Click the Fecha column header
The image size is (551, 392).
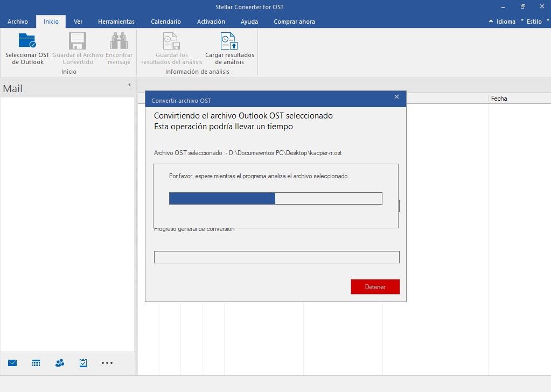point(499,99)
